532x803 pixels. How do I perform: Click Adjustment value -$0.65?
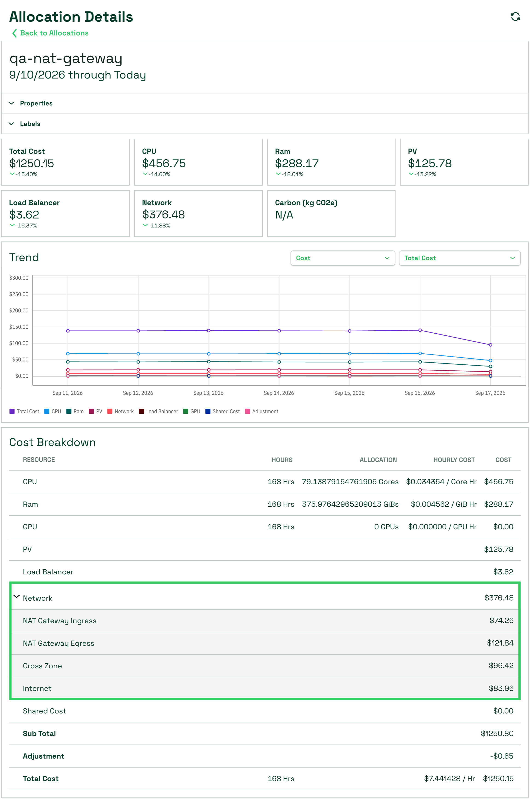tap(501, 756)
